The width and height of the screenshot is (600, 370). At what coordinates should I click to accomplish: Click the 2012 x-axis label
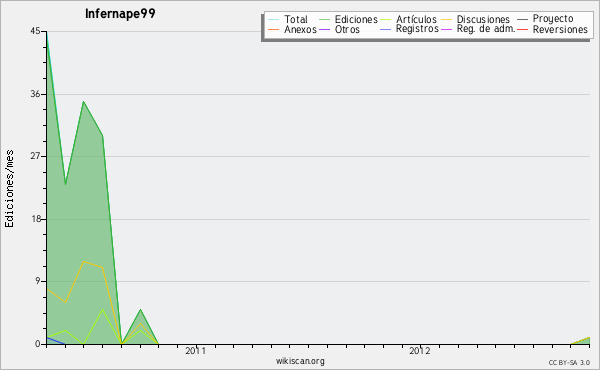[420, 350]
